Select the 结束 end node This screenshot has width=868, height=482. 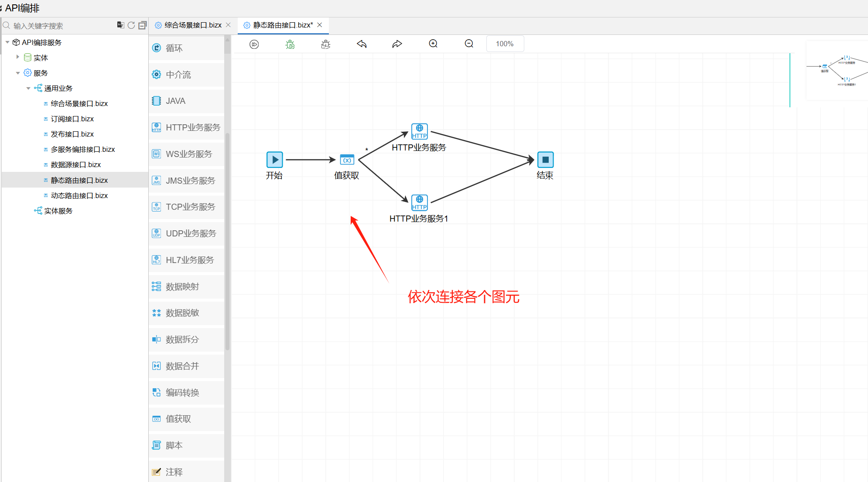coord(545,160)
